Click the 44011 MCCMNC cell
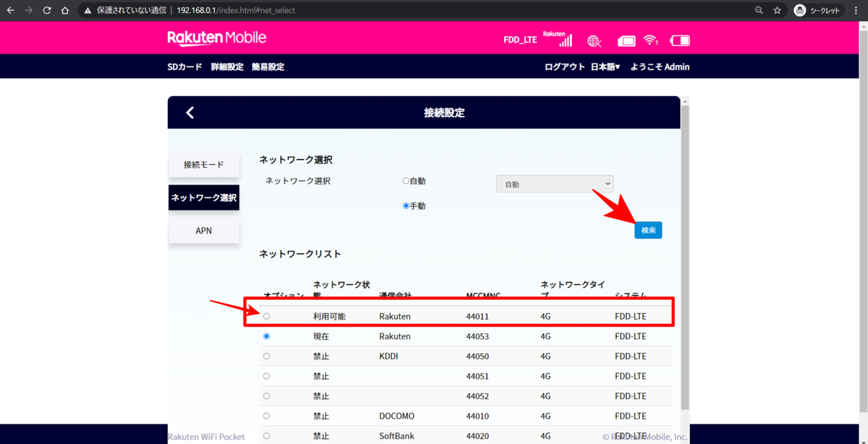The image size is (868, 444). [x=478, y=317]
